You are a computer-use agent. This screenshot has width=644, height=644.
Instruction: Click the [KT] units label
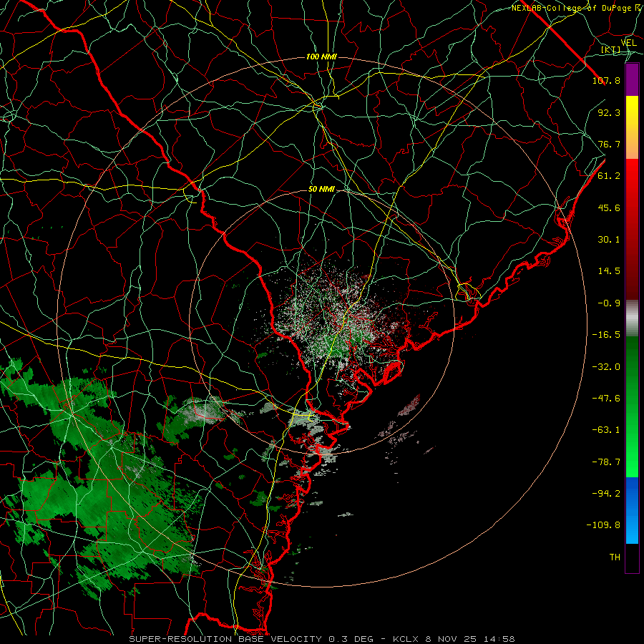point(610,50)
